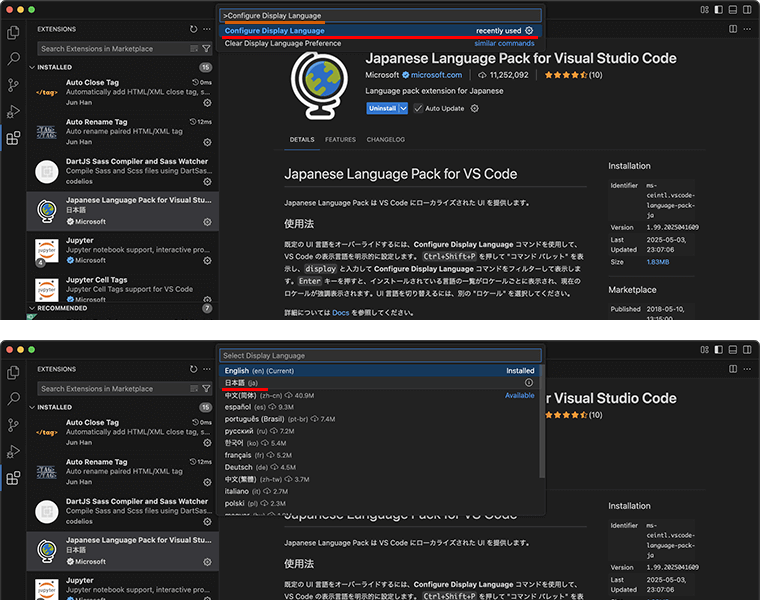Open Source Control in top window's activity bar
Viewport: 760px width, 600px height.
tap(13, 85)
